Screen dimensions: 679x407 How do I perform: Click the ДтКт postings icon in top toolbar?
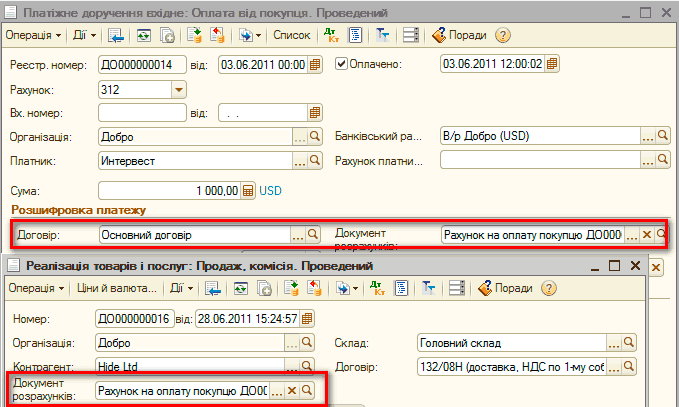[333, 35]
